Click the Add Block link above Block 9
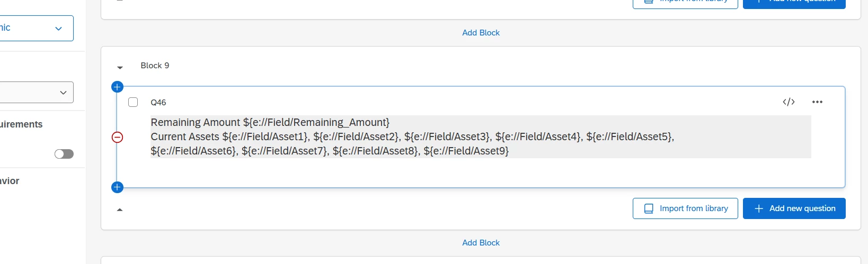This screenshot has width=868, height=264. pyautogui.click(x=481, y=33)
